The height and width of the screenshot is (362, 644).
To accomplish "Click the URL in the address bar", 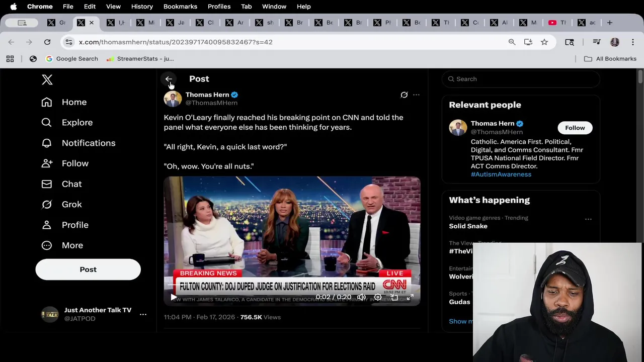I will point(176,42).
